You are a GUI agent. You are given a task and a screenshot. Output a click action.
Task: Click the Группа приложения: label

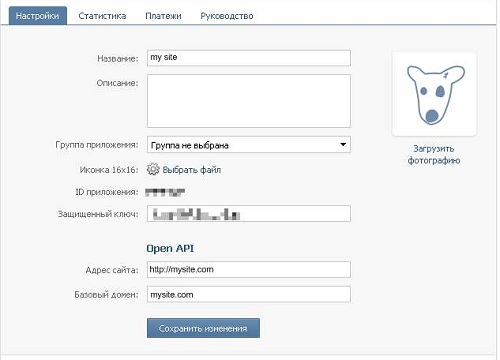pos(97,145)
